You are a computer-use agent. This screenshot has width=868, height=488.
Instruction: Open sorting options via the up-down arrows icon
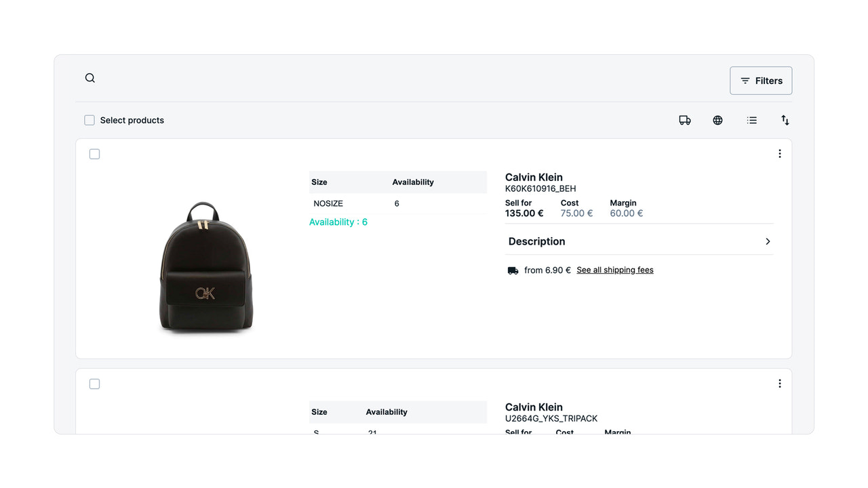[x=785, y=120]
